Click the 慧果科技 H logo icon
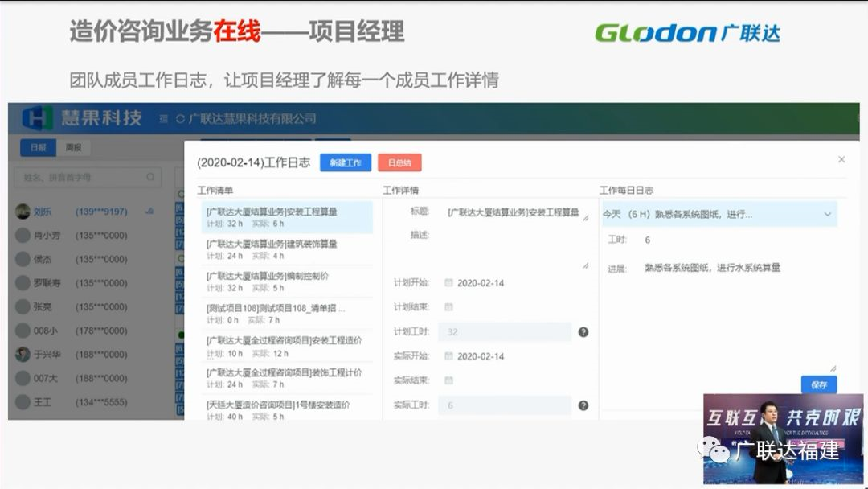 pyautogui.click(x=38, y=118)
